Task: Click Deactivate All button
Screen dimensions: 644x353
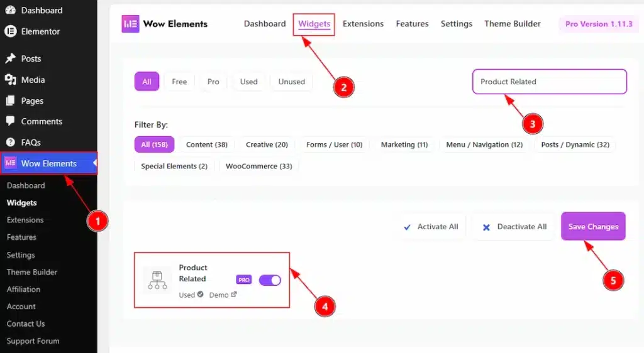Action: (514, 227)
